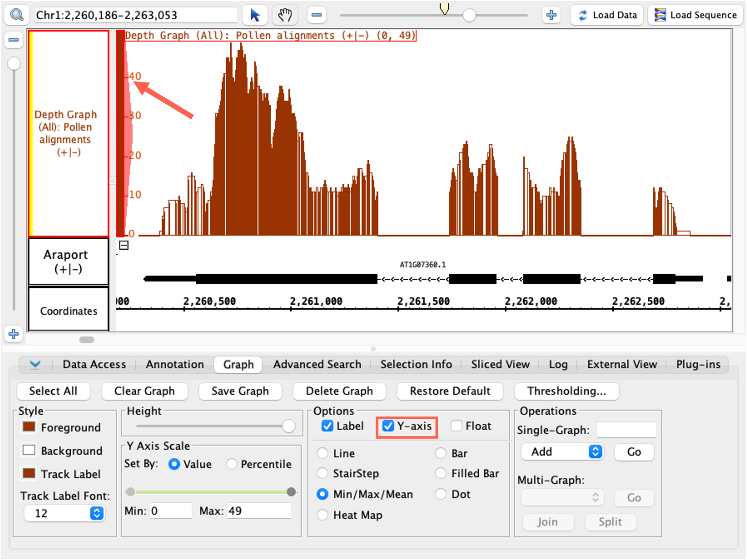Select the StairStep graph style
Image resolution: width=747 pixels, height=560 pixels.
click(x=322, y=473)
